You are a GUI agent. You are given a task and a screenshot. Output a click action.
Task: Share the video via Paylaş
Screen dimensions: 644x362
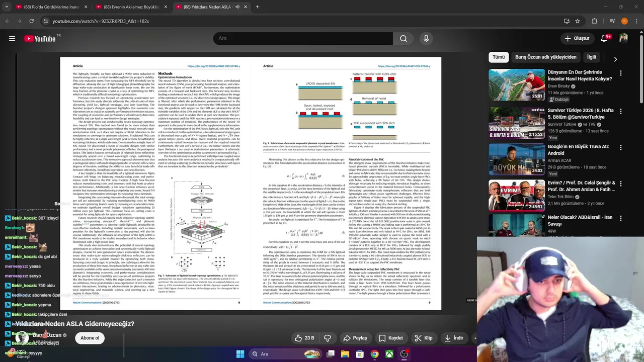355,338
